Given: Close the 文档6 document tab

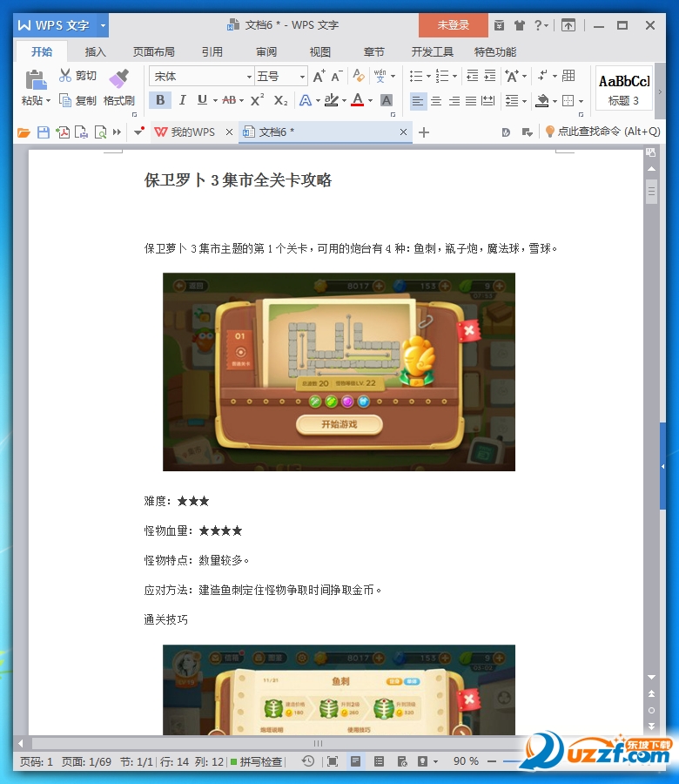Looking at the screenshot, I should pyautogui.click(x=403, y=132).
